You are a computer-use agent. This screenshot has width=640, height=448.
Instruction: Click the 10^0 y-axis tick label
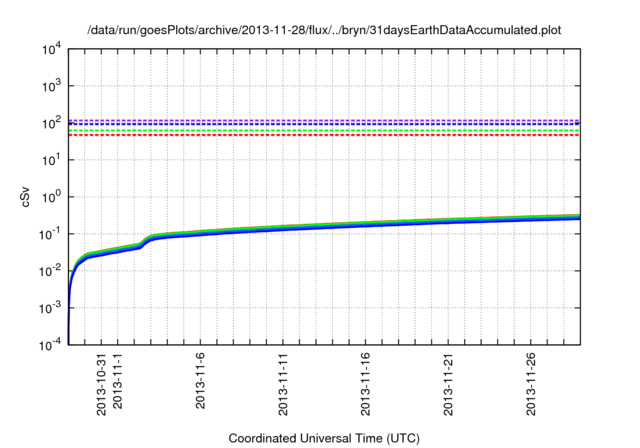click(x=52, y=197)
